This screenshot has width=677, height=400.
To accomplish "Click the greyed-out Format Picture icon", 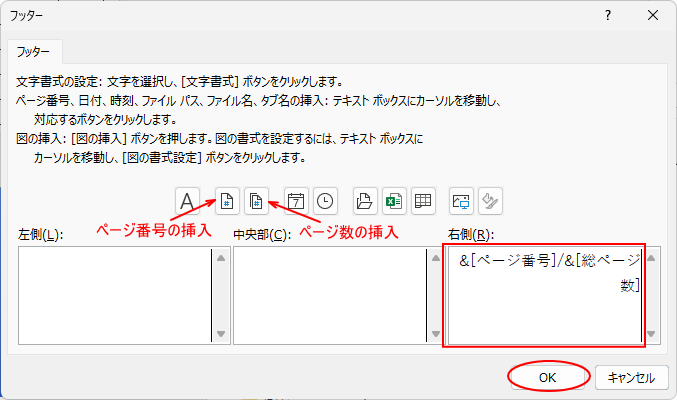I will [x=490, y=201].
